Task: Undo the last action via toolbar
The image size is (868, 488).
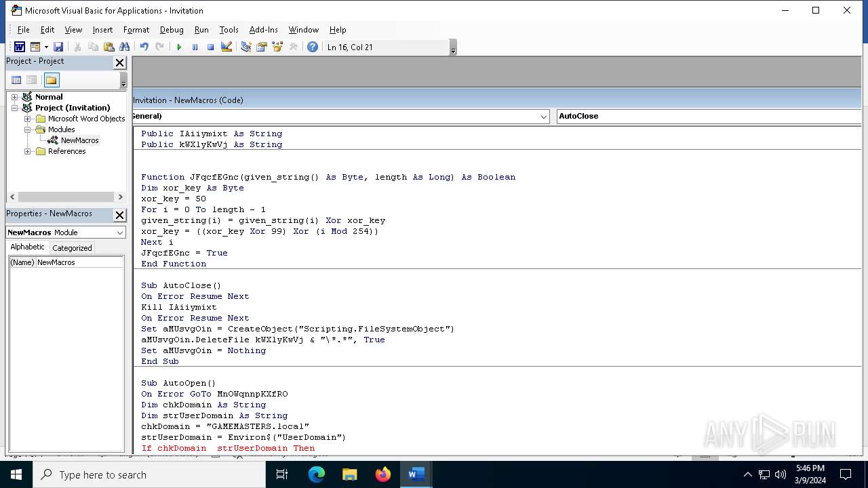Action: tap(144, 47)
